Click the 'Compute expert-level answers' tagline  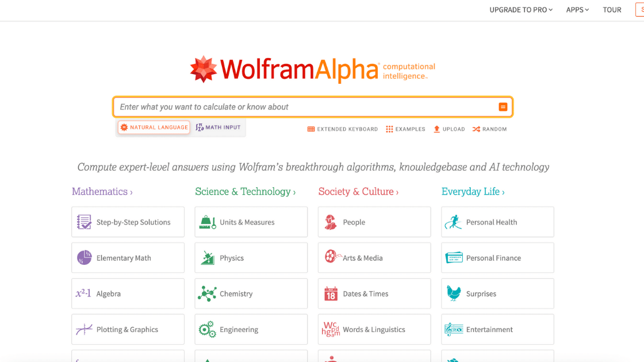click(313, 167)
